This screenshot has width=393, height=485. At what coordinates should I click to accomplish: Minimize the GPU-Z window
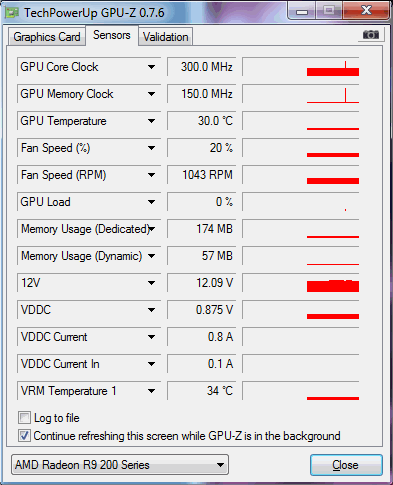302,12
